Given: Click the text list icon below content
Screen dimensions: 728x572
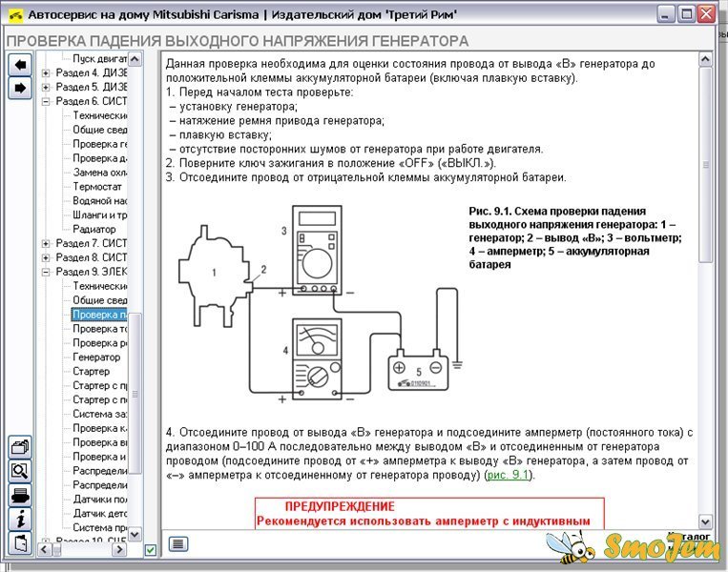Looking at the screenshot, I should tap(178, 543).
